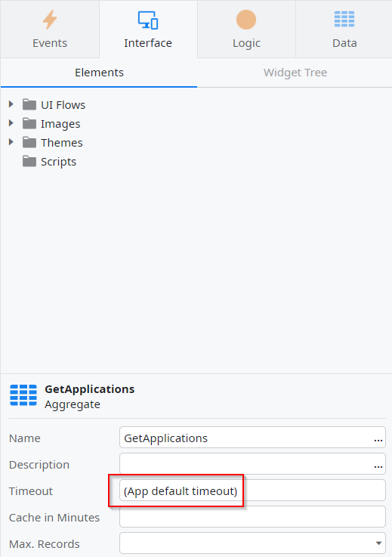The height and width of the screenshot is (557, 392).
Task: Click the Cache in Minutes field
Action: pos(252,517)
